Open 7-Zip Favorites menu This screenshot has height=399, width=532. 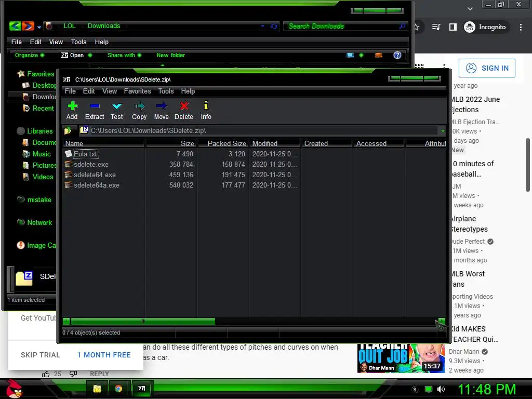pyautogui.click(x=137, y=91)
